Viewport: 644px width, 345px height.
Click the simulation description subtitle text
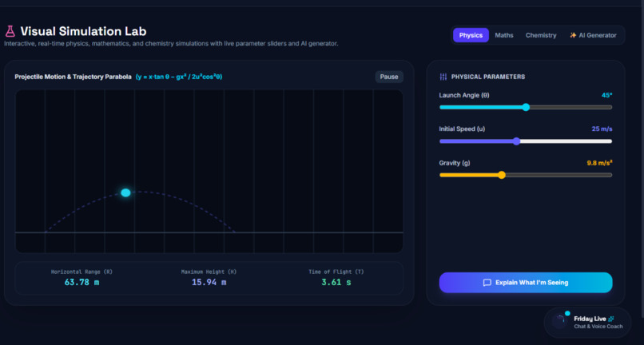(x=171, y=44)
